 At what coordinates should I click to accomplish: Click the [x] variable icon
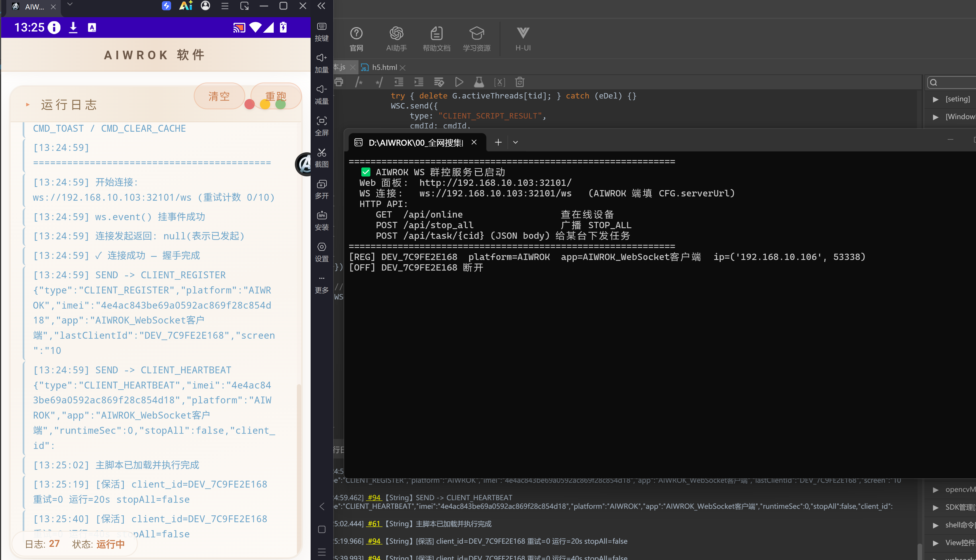click(x=499, y=82)
